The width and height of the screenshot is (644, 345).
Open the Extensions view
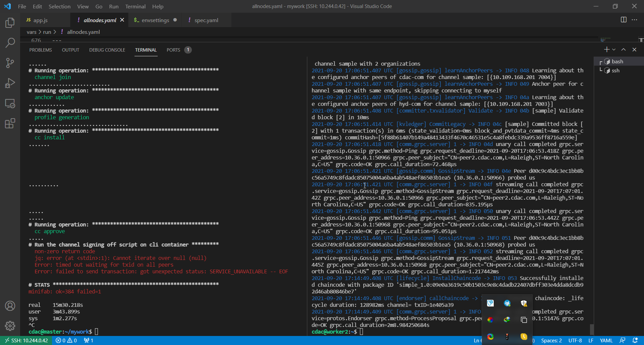tap(10, 124)
